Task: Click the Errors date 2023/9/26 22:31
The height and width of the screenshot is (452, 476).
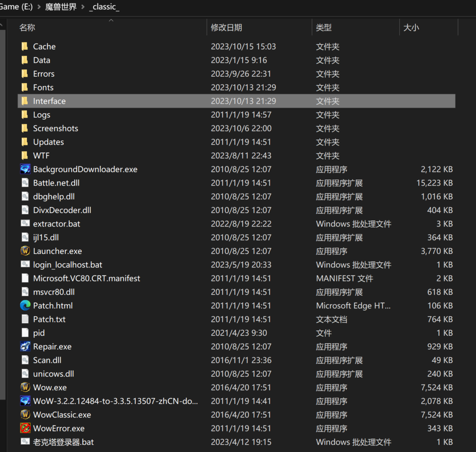Action: tap(241, 74)
